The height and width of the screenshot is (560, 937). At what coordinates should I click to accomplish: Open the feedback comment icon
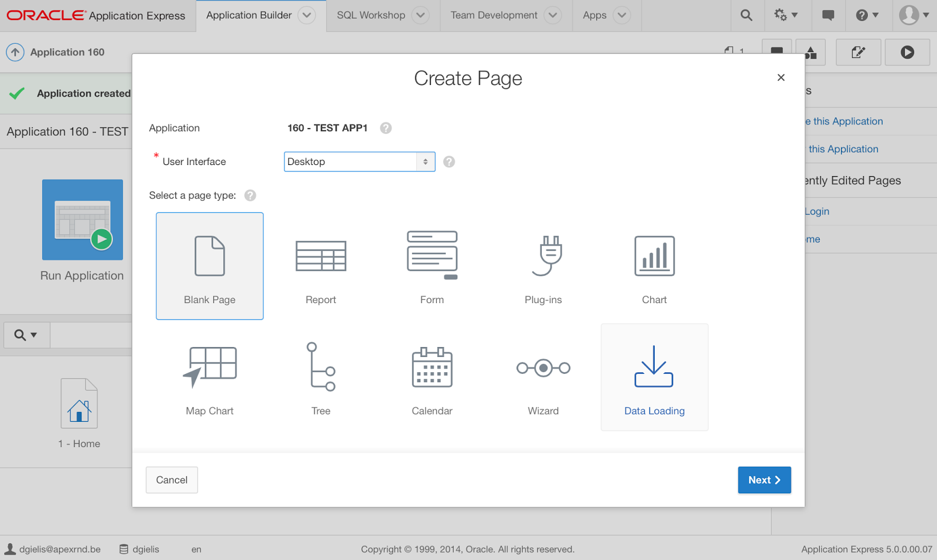828,15
